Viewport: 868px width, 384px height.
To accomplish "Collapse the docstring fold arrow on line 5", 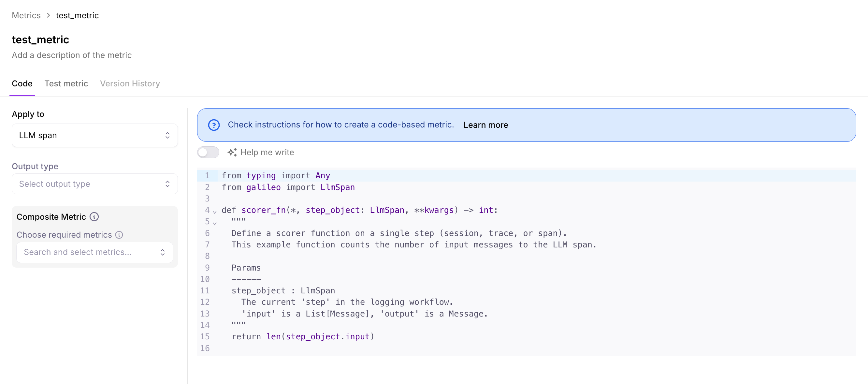I will tap(215, 223).
